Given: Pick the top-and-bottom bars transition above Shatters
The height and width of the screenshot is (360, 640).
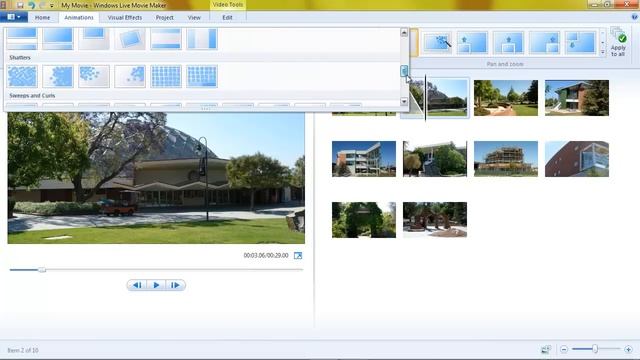Looking at the screenshot, I should pyautogui.click(x=166, y=39).
